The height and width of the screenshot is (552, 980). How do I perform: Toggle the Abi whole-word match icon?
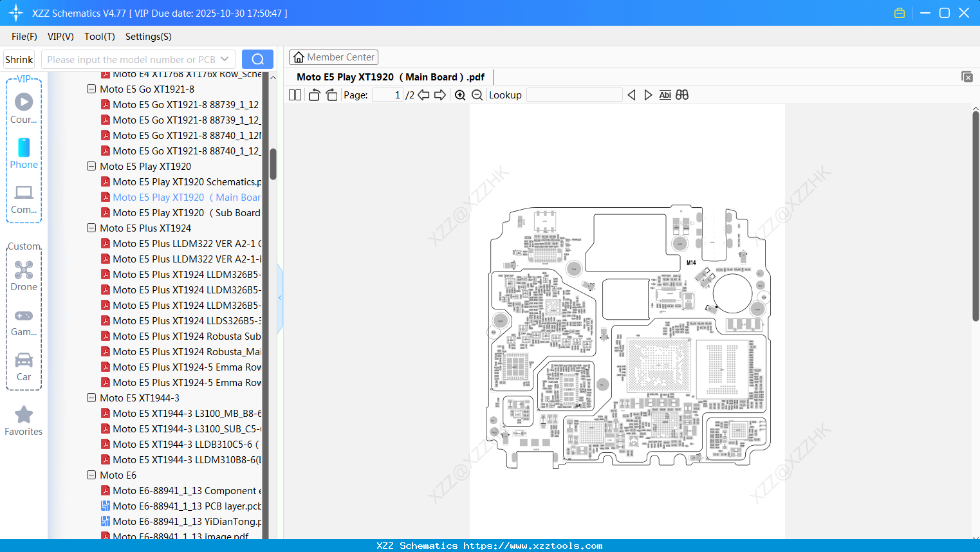(x=665, y=95)
